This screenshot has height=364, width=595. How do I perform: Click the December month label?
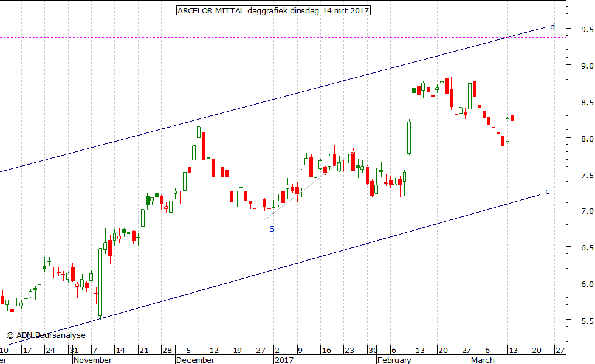(x=195, y=360)
